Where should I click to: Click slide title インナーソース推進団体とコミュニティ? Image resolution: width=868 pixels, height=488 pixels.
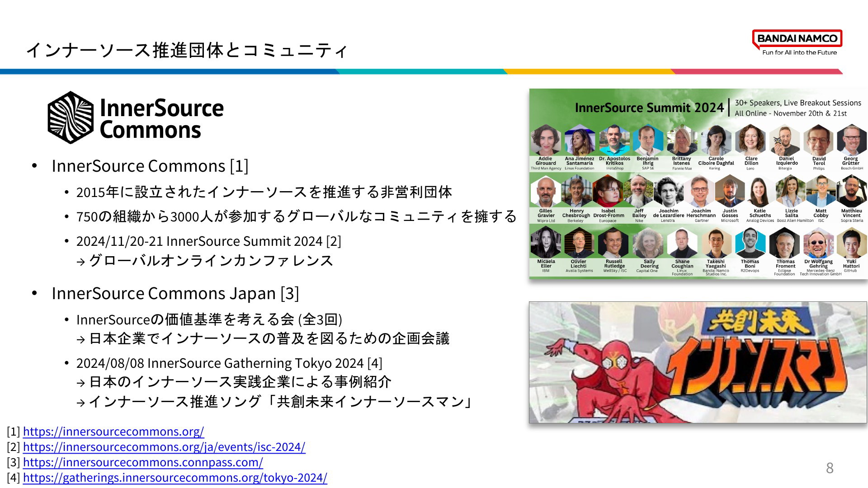187,50
